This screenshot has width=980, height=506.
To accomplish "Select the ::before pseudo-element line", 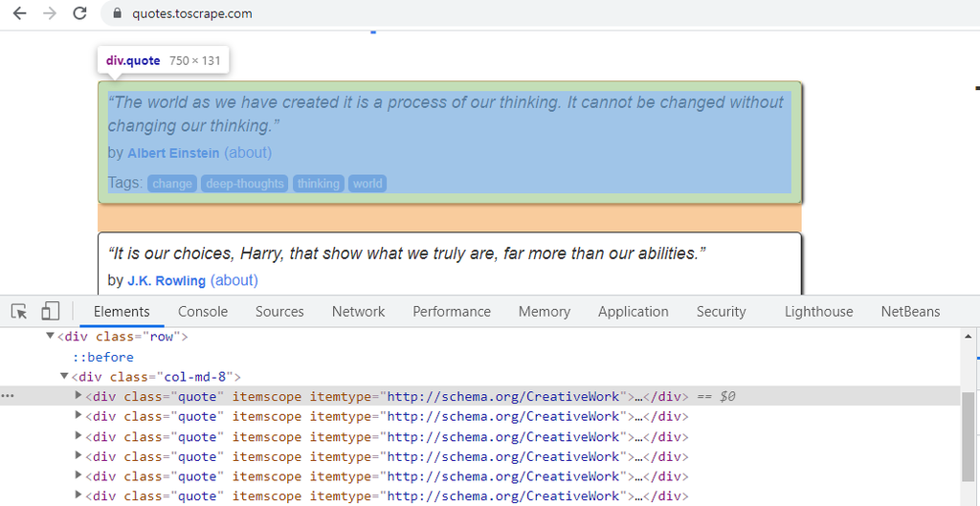I will pos(103,357).
